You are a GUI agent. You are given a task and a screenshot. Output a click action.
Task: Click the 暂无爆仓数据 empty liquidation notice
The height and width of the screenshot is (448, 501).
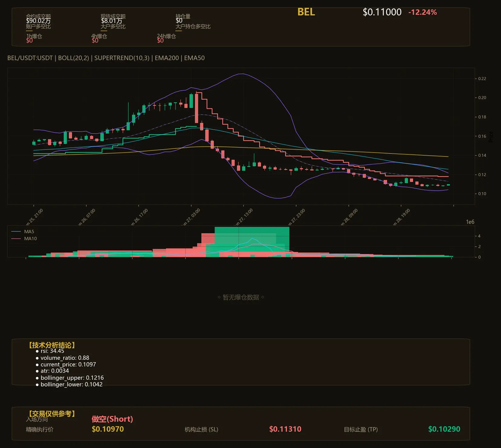[x=241, y=297]
